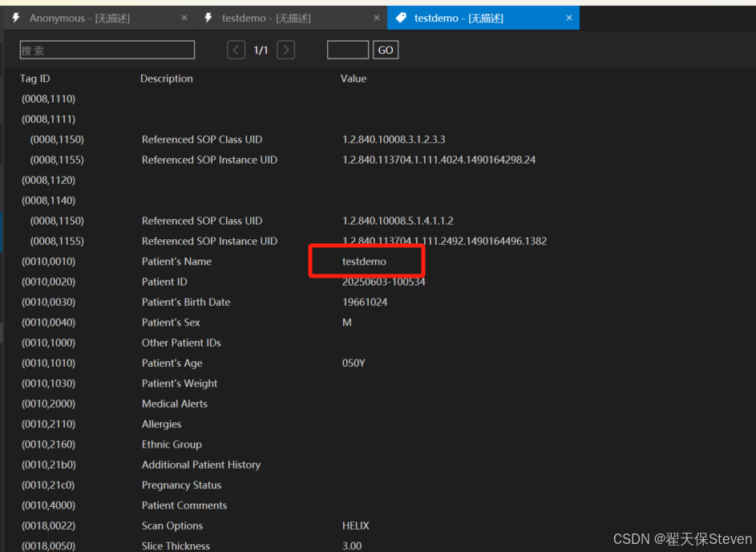Close the Anonymous tab

(184, 17)
